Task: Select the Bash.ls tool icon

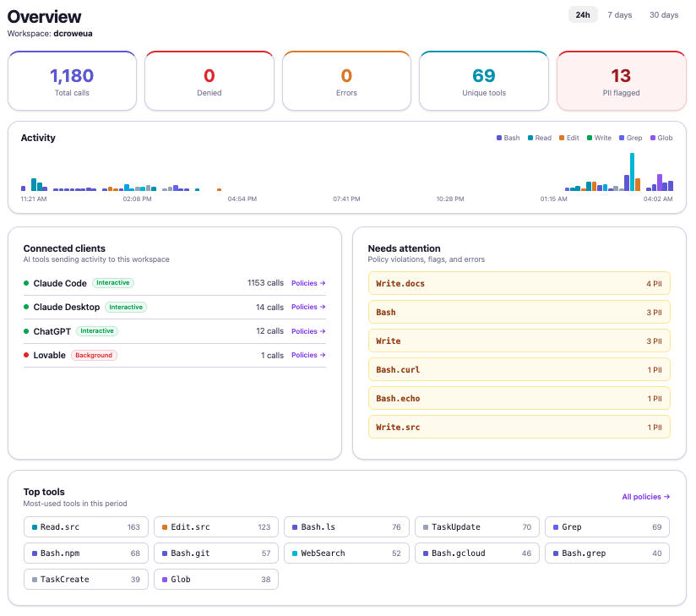Action: tap(296, 526)
